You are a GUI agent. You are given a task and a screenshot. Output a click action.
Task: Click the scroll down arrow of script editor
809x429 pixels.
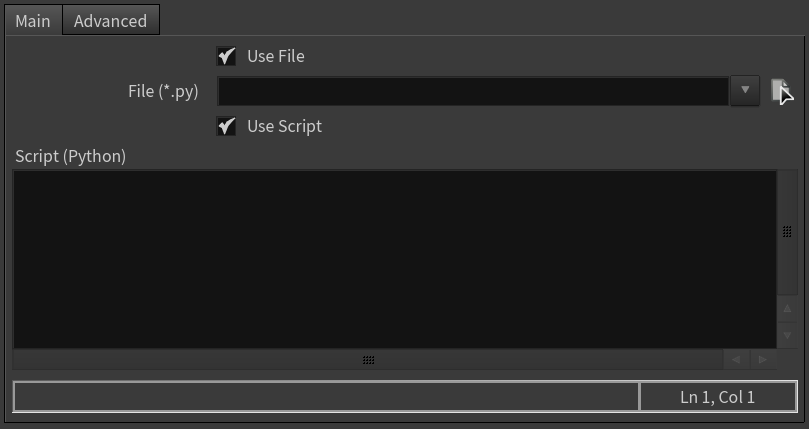click(787, 336)
